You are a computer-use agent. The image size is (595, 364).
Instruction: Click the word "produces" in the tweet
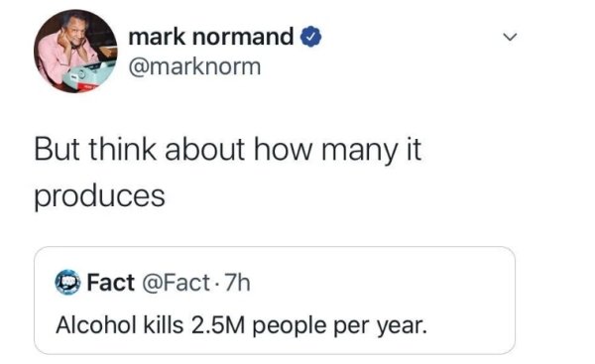click(x=99, y=196)
